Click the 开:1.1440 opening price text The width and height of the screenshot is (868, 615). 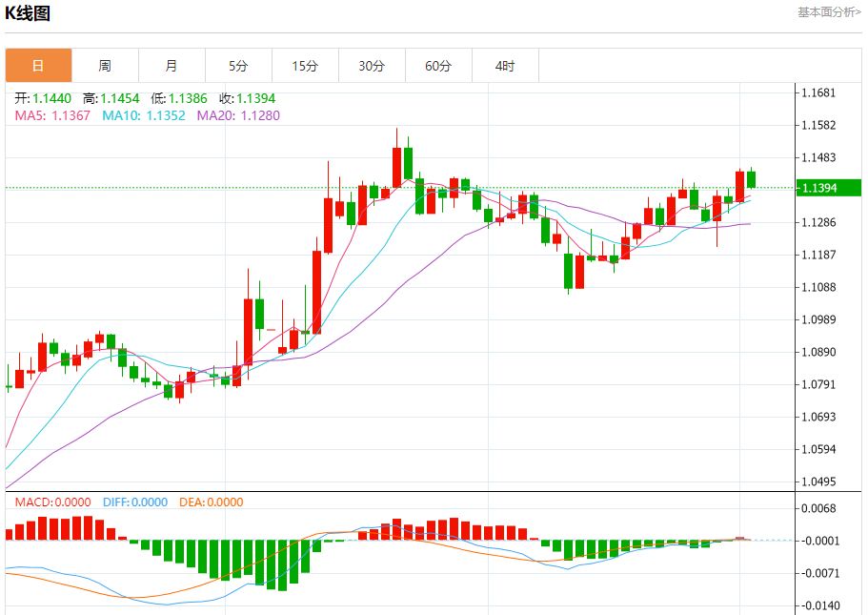click(43, 98)
